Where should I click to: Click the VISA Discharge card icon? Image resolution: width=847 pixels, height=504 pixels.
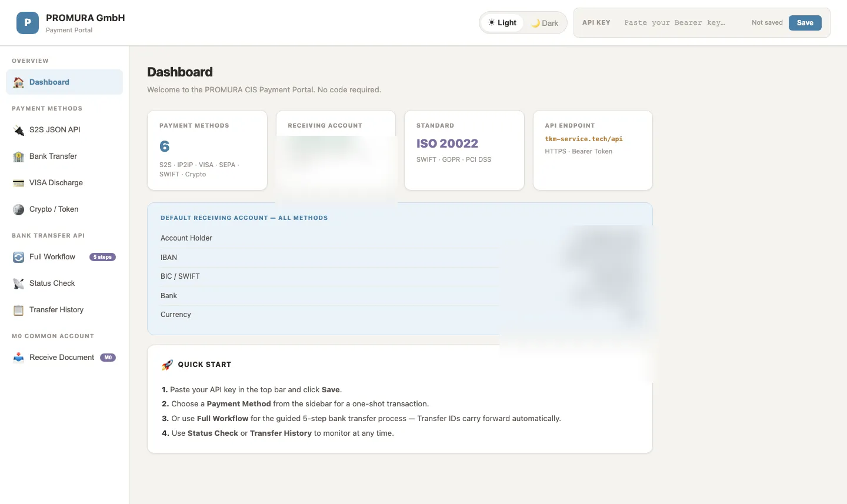pyautogui.click(x=19, y=183)
